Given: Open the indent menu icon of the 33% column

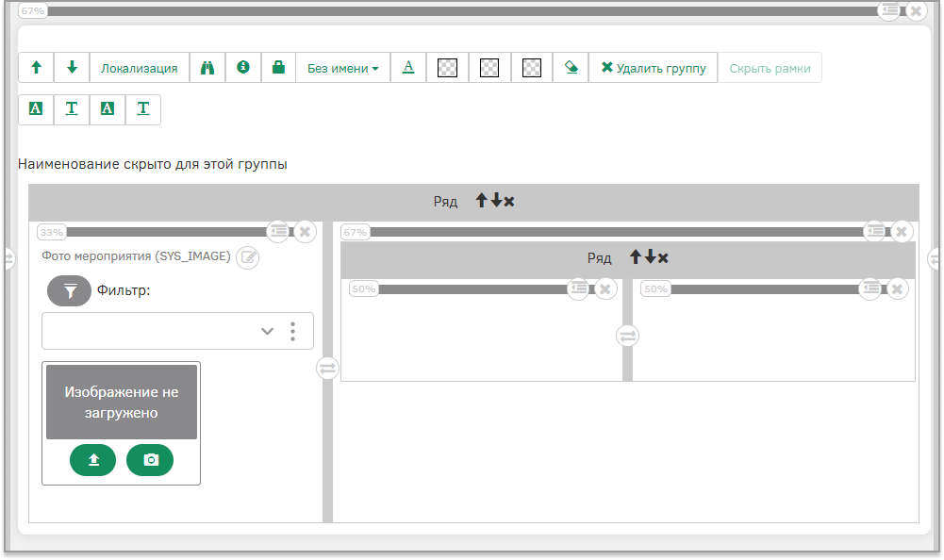Looking at the screenshot, I should point(278,231).
